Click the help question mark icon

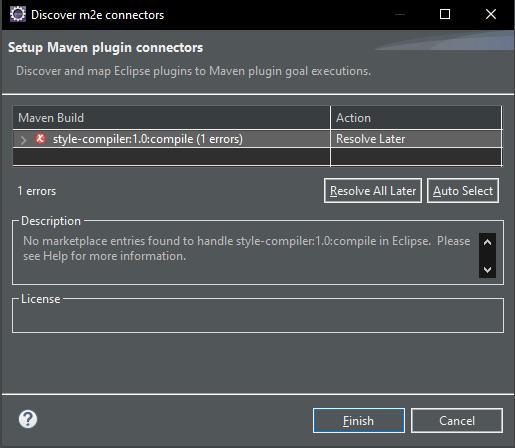28,419
